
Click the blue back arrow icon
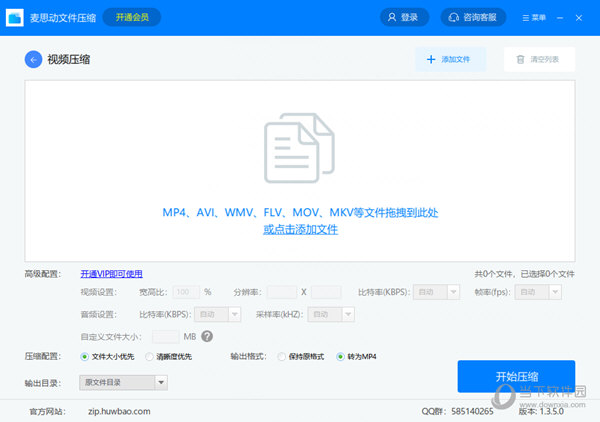tap(33, 60)
